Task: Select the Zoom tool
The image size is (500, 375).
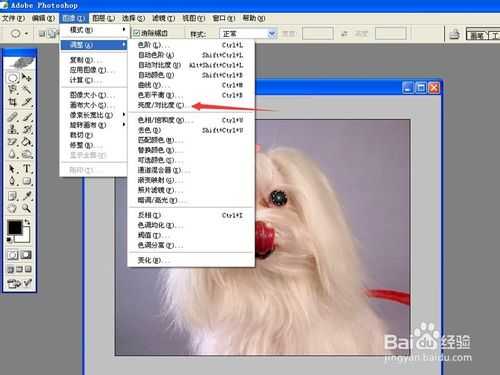Action: pyautogui.click(x=27, y=209)
